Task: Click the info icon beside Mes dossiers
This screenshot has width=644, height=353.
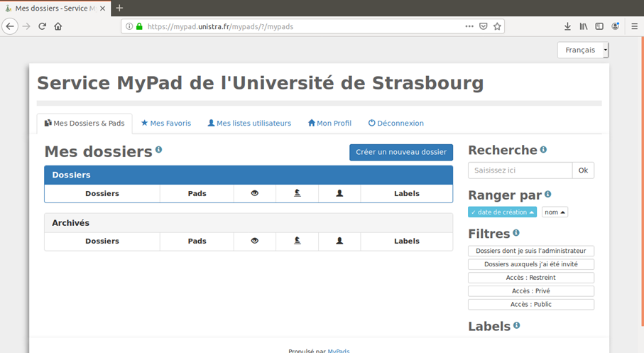Action: 158,150
